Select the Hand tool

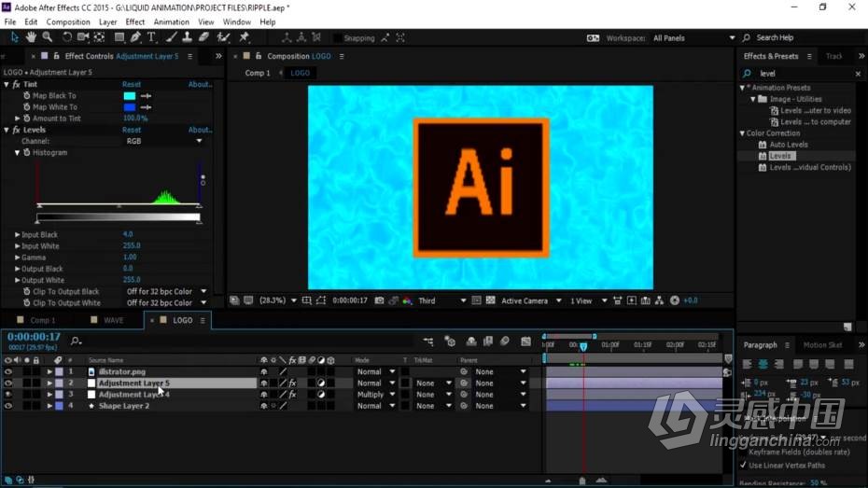pyautogui.click(x=31, y=37)
